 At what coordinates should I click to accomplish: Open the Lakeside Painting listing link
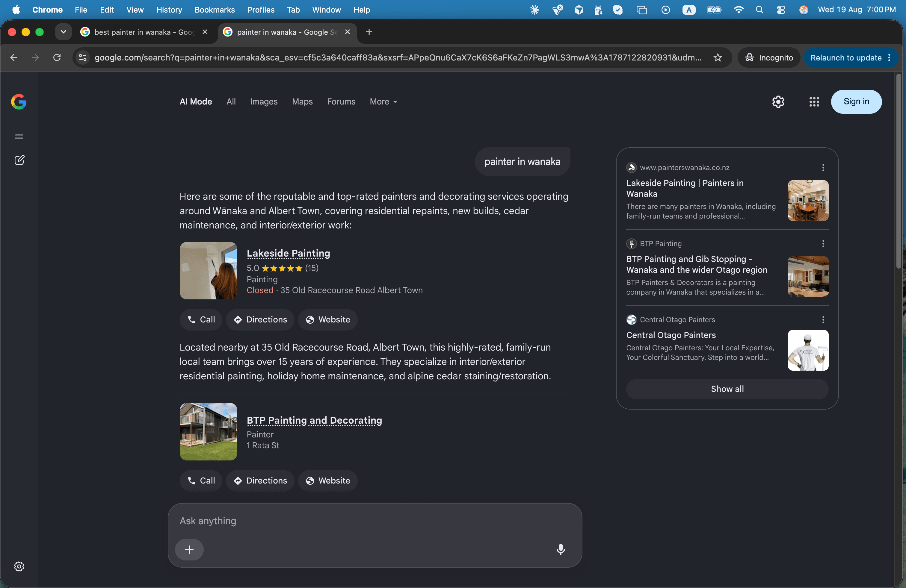(288, 253)
